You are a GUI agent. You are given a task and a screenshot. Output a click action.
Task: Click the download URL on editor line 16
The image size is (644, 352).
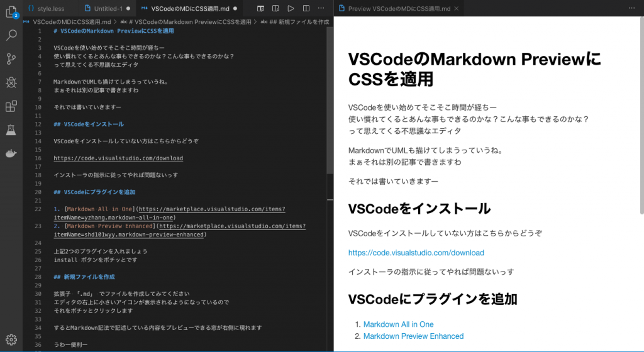point(118,158)
